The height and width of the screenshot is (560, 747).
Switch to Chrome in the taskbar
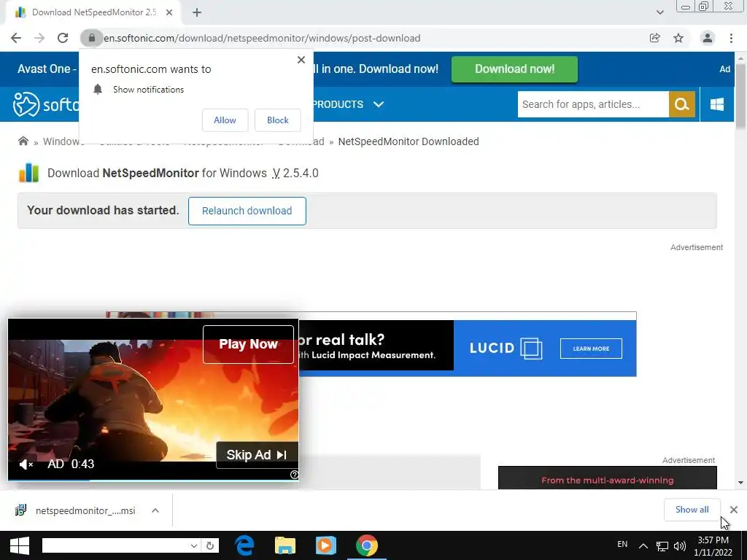(x=367, y=545)
